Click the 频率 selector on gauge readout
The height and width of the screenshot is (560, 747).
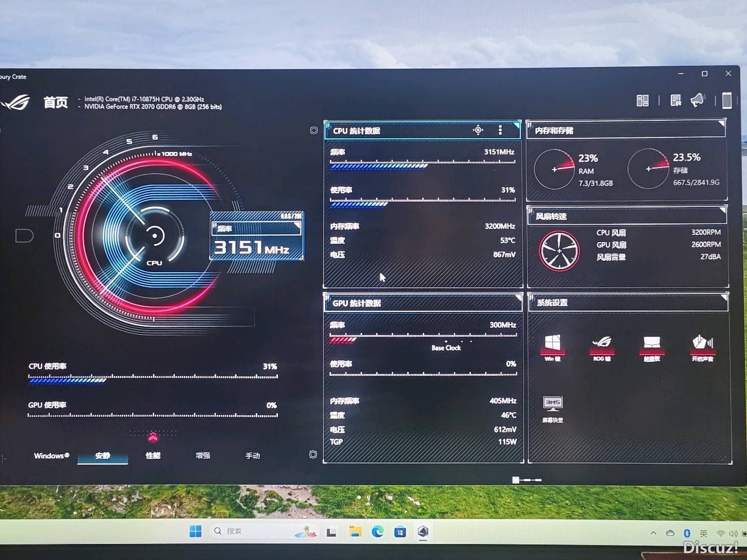coord(256,228)
